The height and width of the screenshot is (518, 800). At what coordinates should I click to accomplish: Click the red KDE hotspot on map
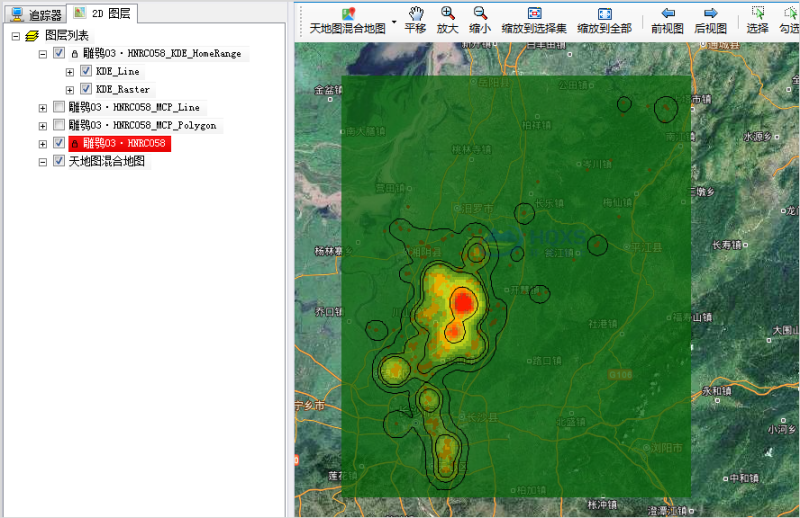click(x=462, y=301)
